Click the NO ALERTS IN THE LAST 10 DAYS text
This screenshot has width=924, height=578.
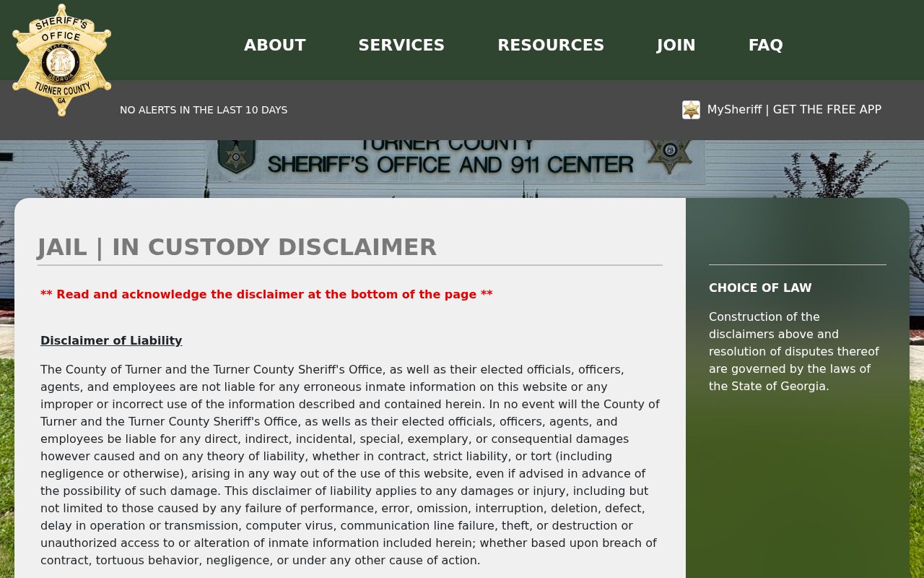coord(204,110)
